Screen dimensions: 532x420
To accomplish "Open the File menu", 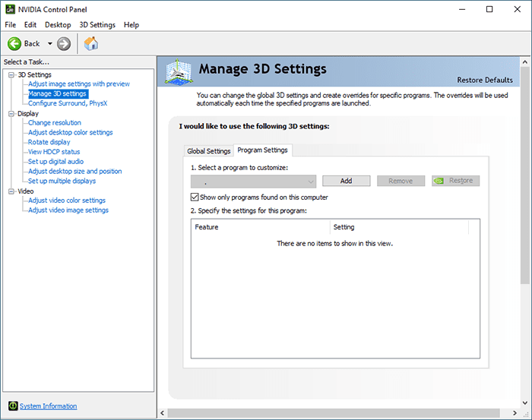I will tap(10, 25).
